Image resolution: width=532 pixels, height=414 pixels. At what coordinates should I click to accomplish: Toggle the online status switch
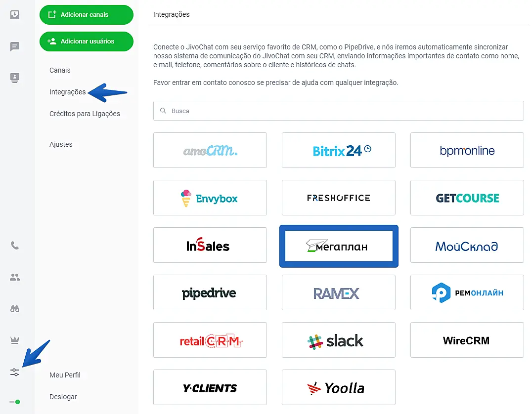[x=15, y=402]
